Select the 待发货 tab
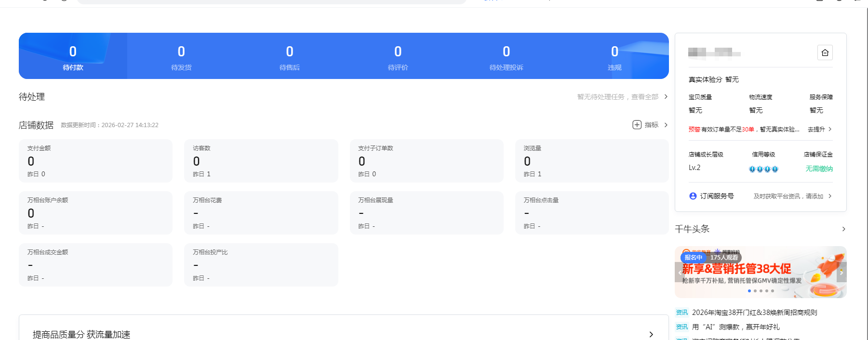The image size is (868, 340). click(x=181, y=56)
